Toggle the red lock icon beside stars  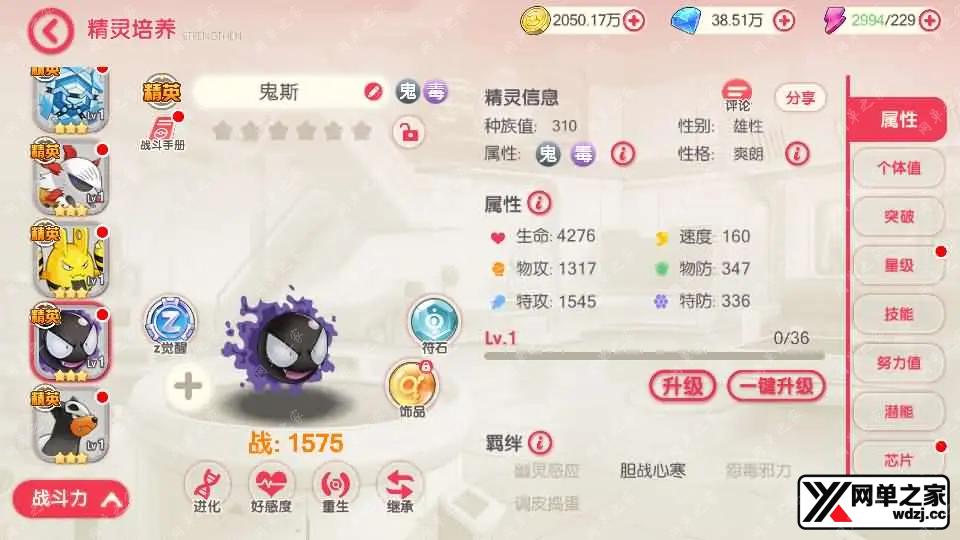[409, 132]
